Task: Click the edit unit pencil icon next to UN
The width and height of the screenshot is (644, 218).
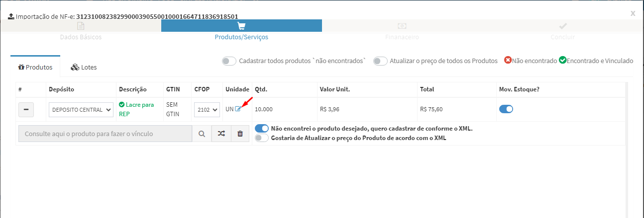Action: (238, 109)
